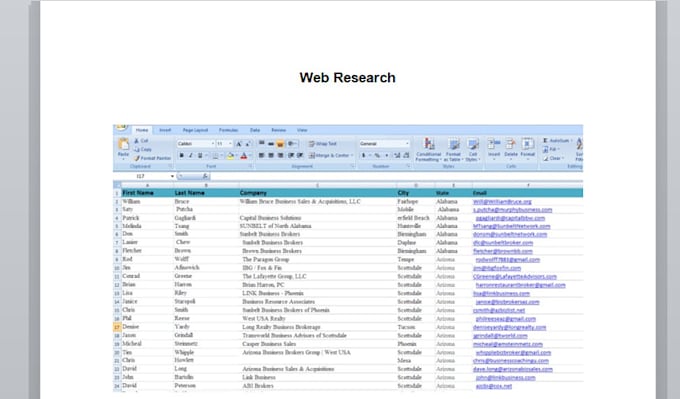
Task: Toggle the highlighted Bottom Align icon
Action: pos(280,144)
